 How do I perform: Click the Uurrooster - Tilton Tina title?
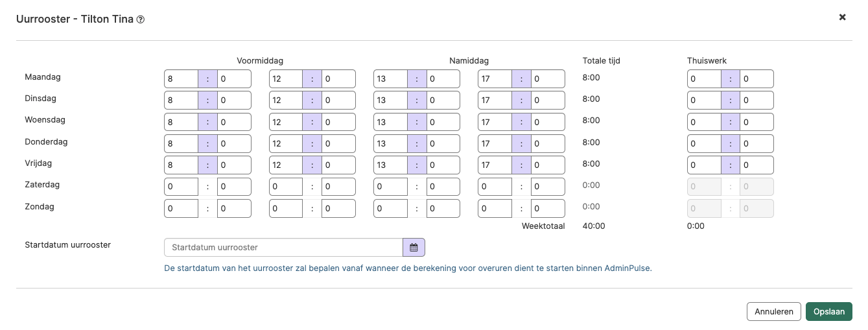click(75, 19)
